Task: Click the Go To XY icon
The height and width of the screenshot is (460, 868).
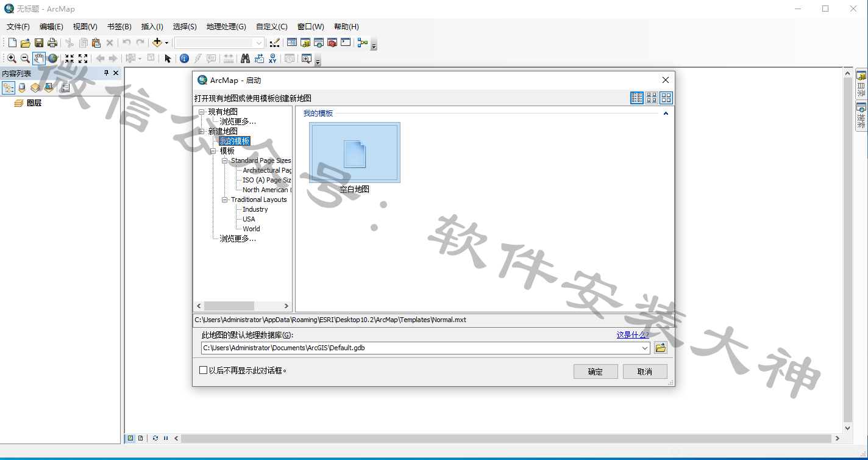Action: tap(272, 59)
